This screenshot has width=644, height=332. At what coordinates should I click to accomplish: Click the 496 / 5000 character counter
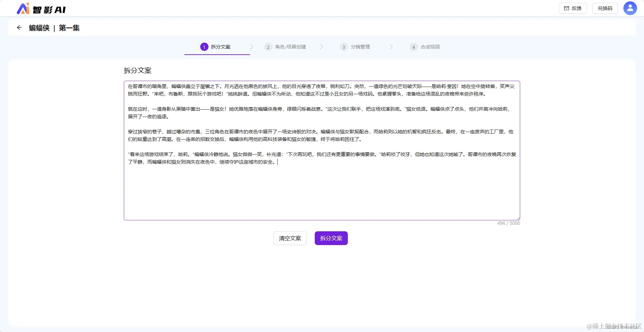click(508, 223)
